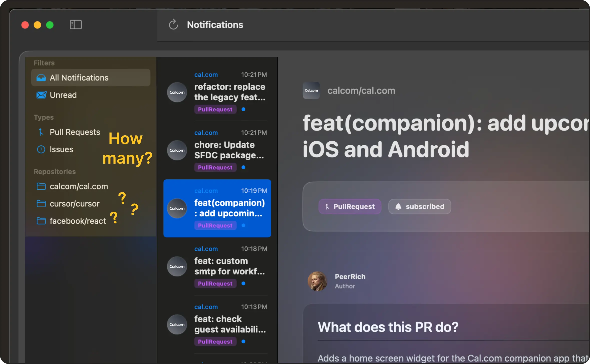Select the cursor/cursor repository filter
Image resolution: width=590 pixels, height=364 pixels.
[75, 204]
